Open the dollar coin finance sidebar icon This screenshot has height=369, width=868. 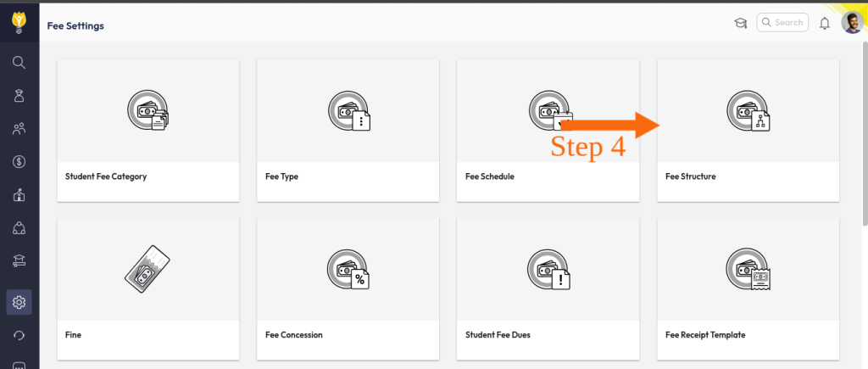pos(19,161)
